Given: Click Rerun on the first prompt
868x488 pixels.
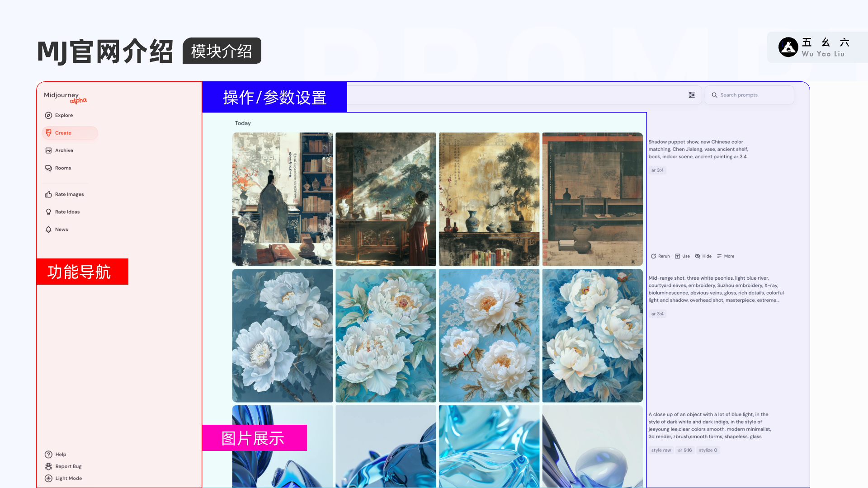Looking at the screenshot, I should click(660, 256).
